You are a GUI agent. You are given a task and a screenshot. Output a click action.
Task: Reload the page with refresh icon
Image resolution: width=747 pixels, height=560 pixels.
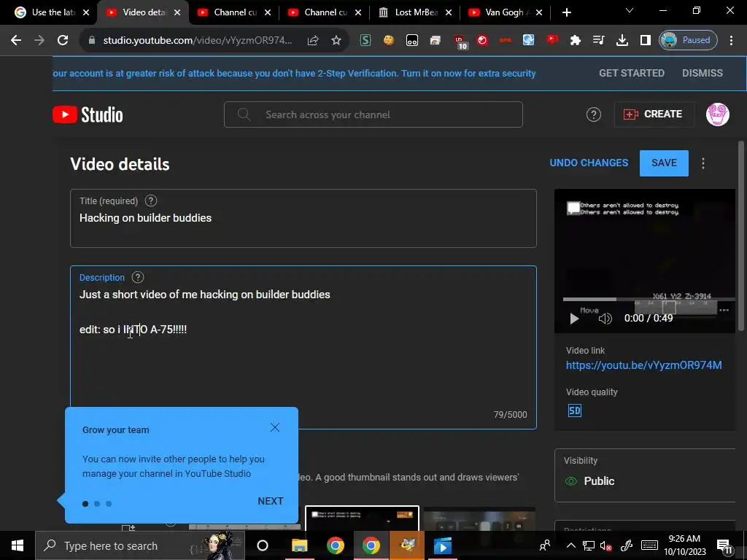click(63, 41)
